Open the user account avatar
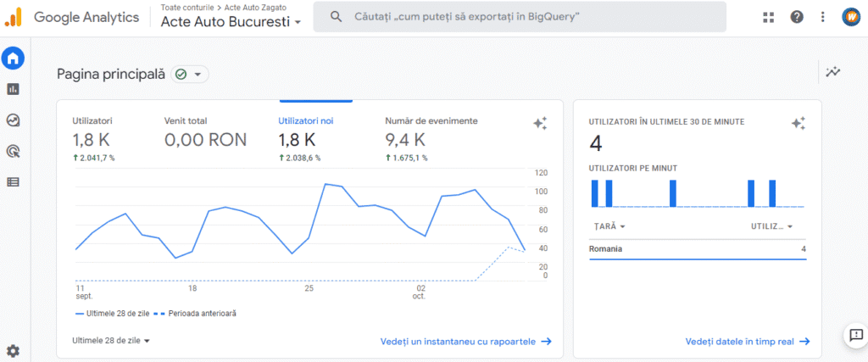The width and height of the screenshot is (868, 362). [x=850, y=17]
